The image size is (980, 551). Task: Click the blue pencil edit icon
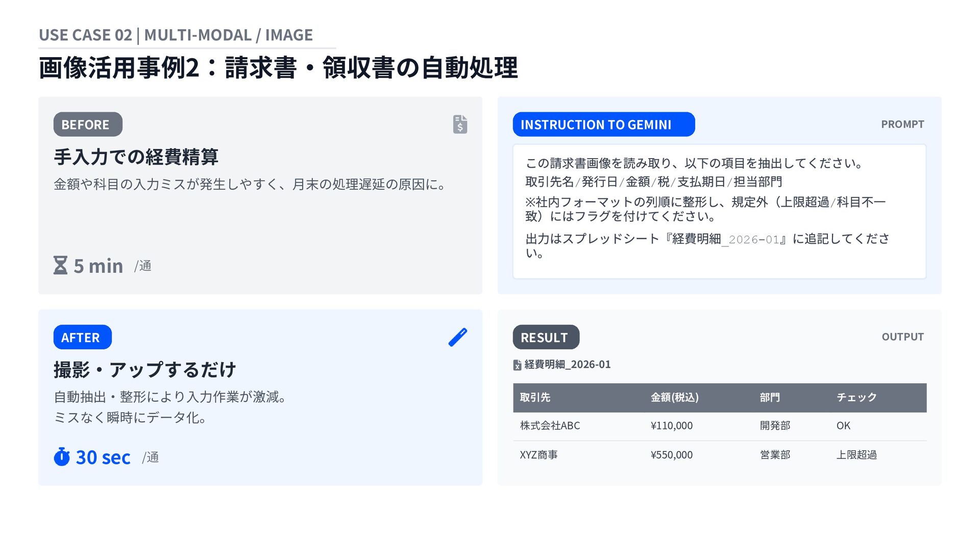(458, 337)
